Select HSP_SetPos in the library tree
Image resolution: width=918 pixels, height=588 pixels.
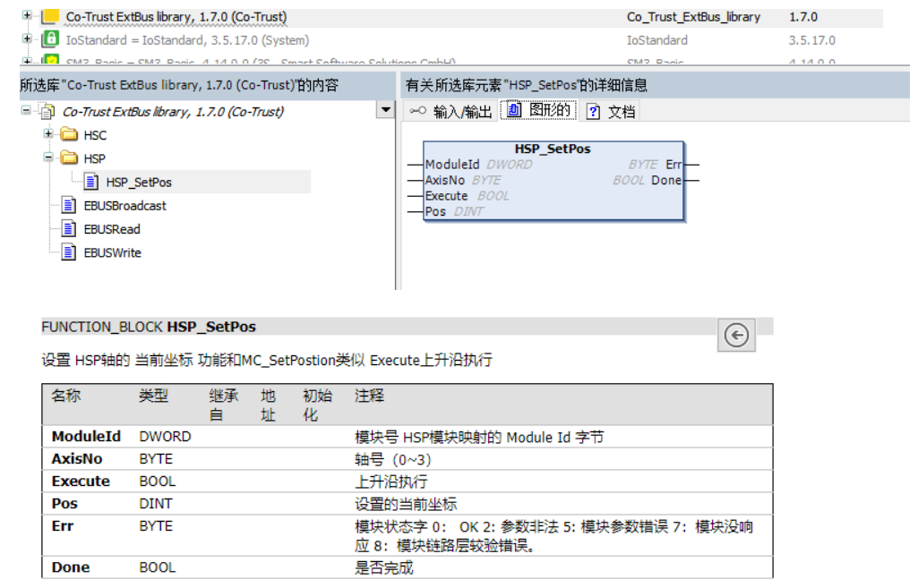(139, 182)
